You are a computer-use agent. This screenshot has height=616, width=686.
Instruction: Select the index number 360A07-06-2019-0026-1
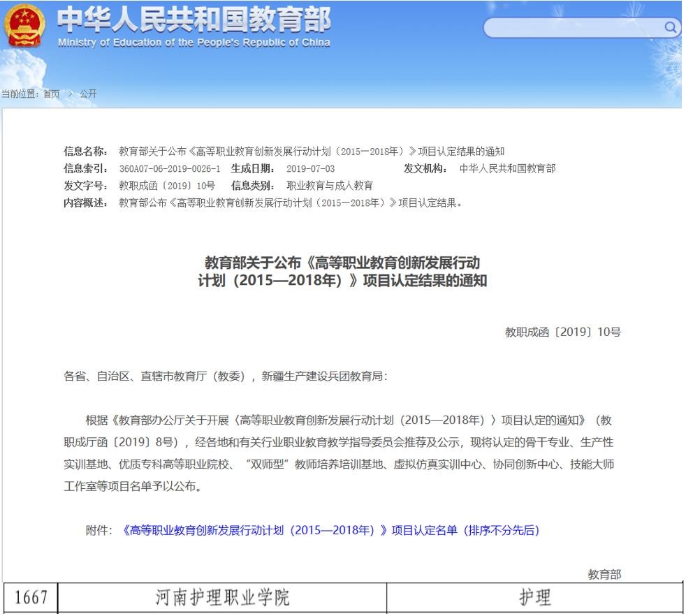tap(170, 169)
